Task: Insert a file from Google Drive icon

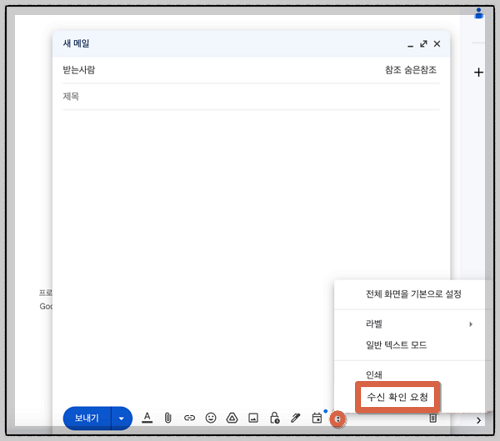Action: point(232,418)
